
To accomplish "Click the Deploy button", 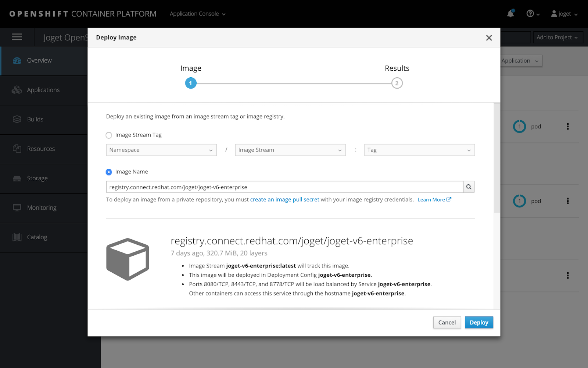I will click(x=479, y=322).
